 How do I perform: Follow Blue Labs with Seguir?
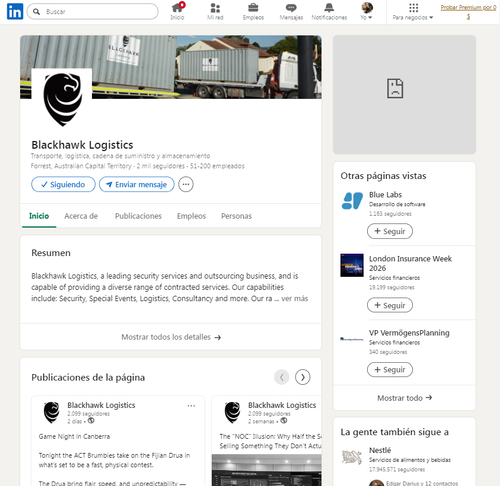pyautogui.click(x=390, y=231)
